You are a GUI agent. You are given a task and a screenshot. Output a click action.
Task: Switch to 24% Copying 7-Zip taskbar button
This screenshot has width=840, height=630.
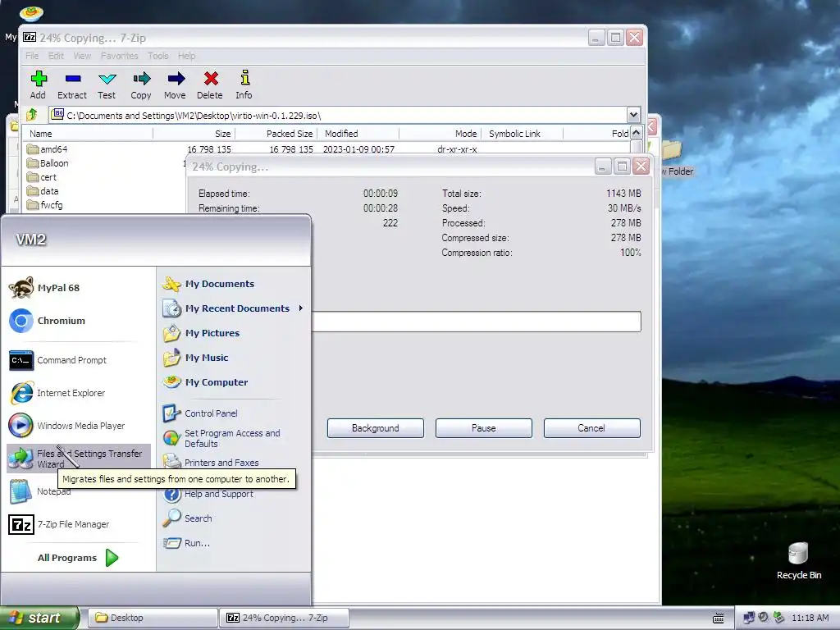pos(285,618)
